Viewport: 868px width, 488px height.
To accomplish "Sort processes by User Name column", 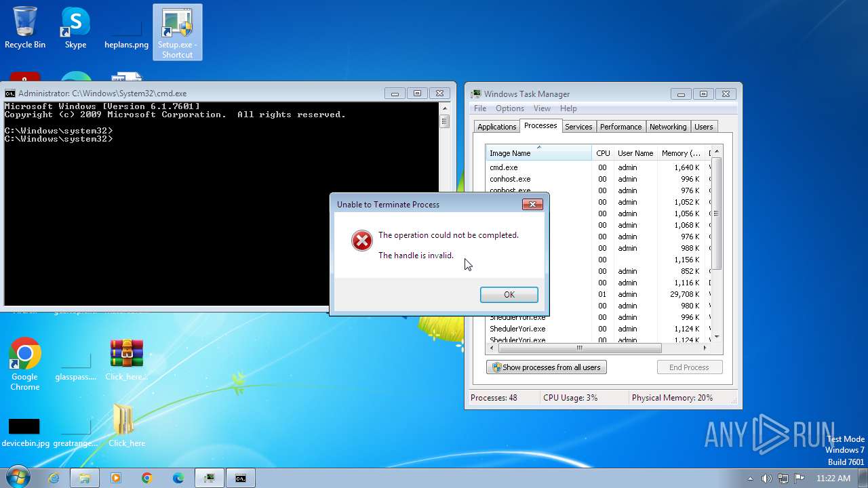I will (x=635, y=153).
